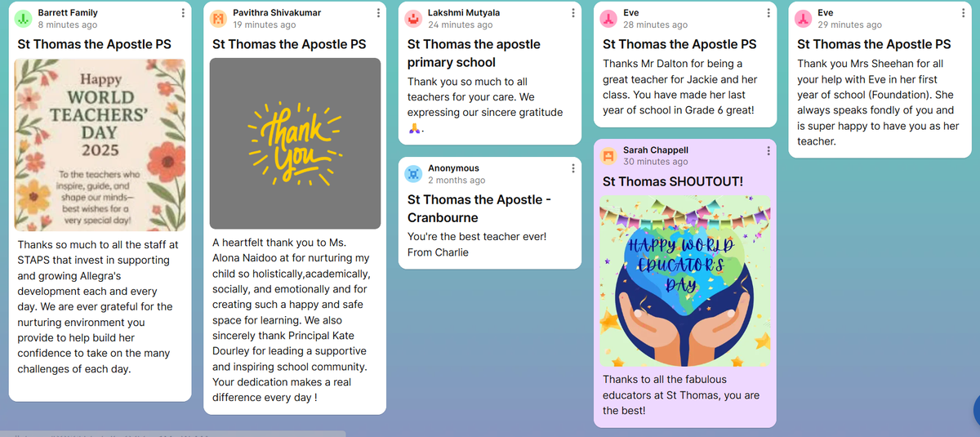
Task: Click Barrett Family's green avatar icon
Action: click(x=24, y=18)
